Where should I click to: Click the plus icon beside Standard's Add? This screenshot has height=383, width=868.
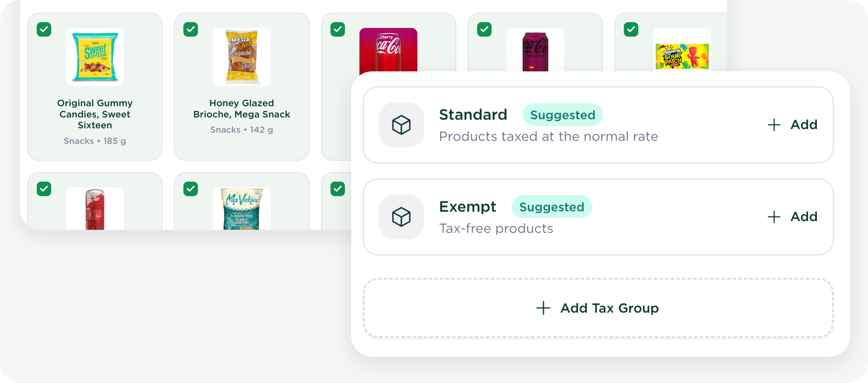click(774, 125)
